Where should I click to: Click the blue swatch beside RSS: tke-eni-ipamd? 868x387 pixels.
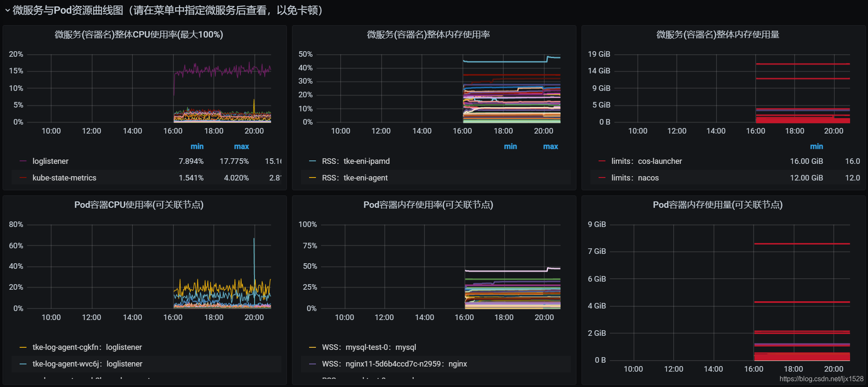tap(313, 161)
